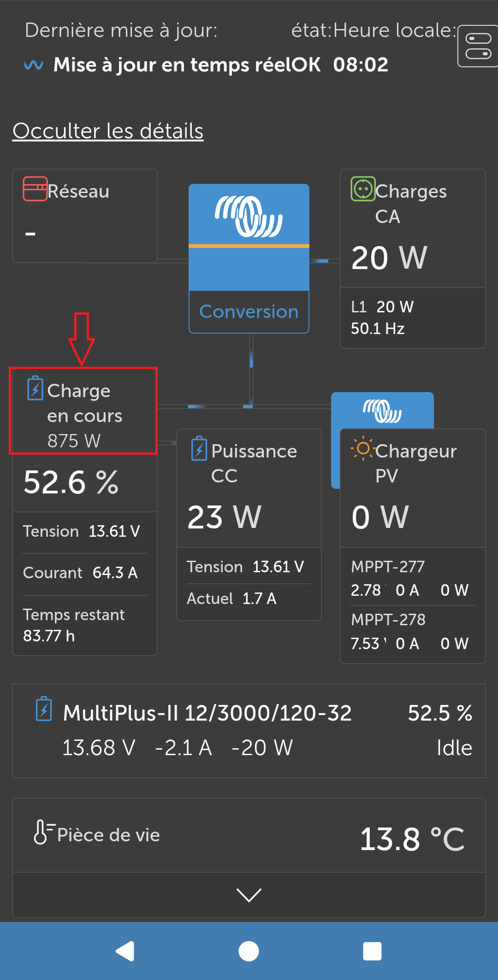This screenshot has width=498, height=980.
Task: Click Occulter les détails link
Action: [108, 131]
